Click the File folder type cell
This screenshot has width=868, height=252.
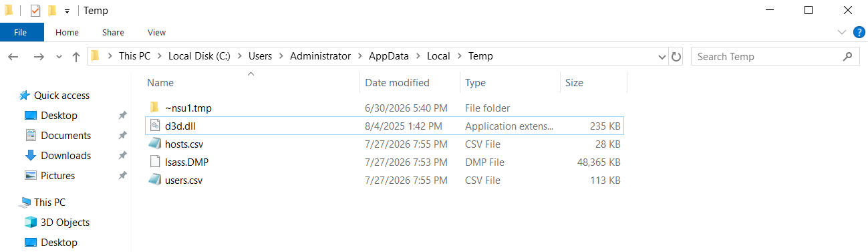click(487, 108)
